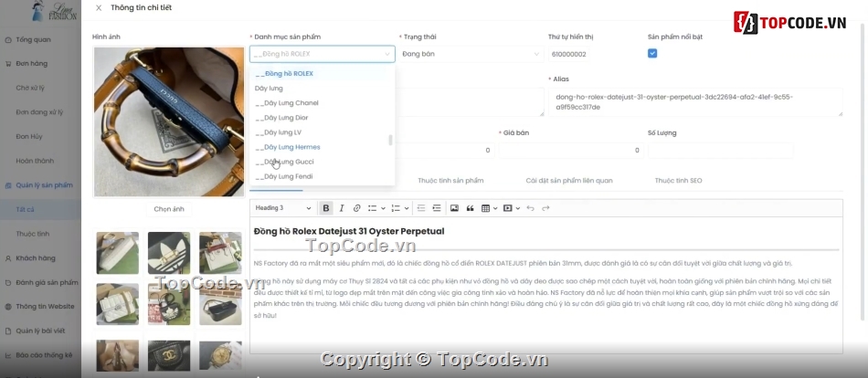
Task: Click the Đơn hàng cart icon
Action: pyautogui.click(x=8, y=64)
